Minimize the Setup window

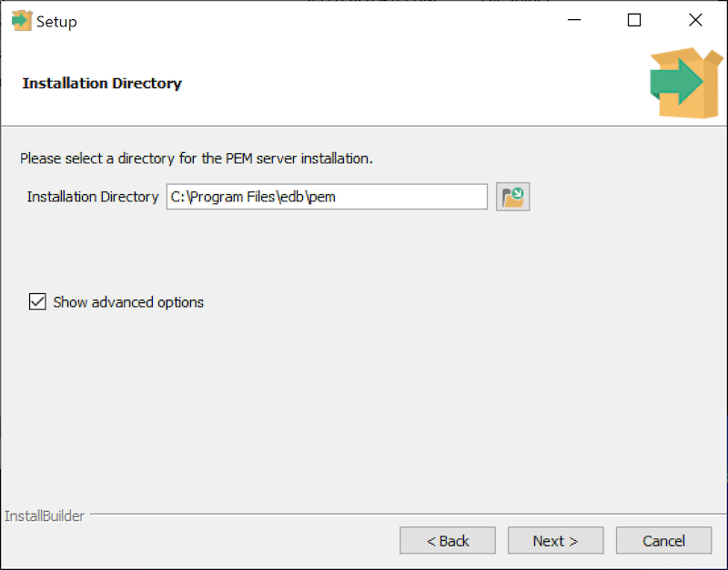pyautogui.click(x=574, y=20)
